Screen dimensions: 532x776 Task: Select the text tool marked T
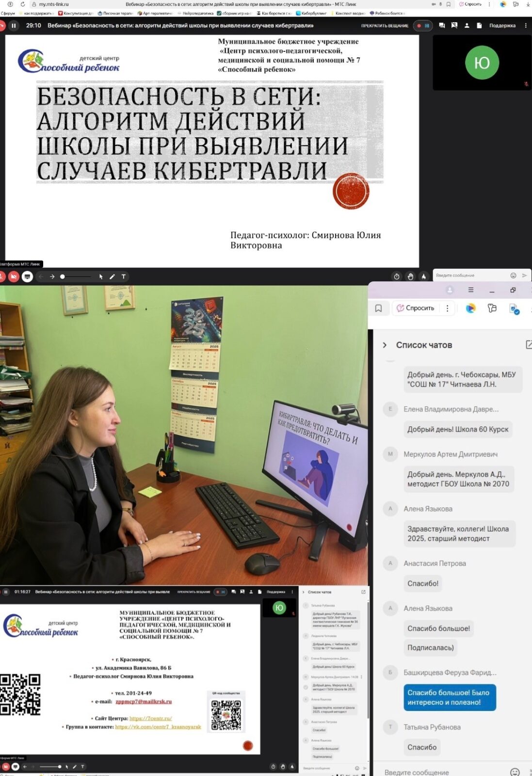pyautogui.click(x=124, y=276)
